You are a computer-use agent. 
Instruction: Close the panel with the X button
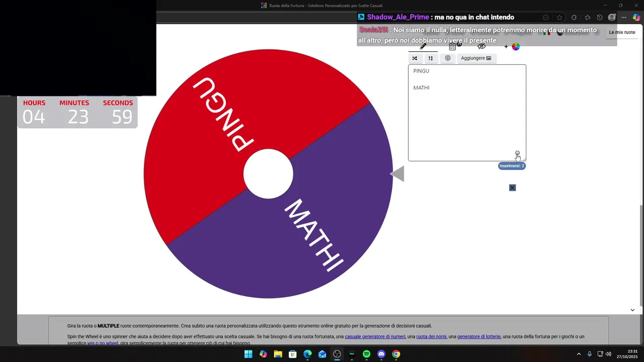[512, 188]
